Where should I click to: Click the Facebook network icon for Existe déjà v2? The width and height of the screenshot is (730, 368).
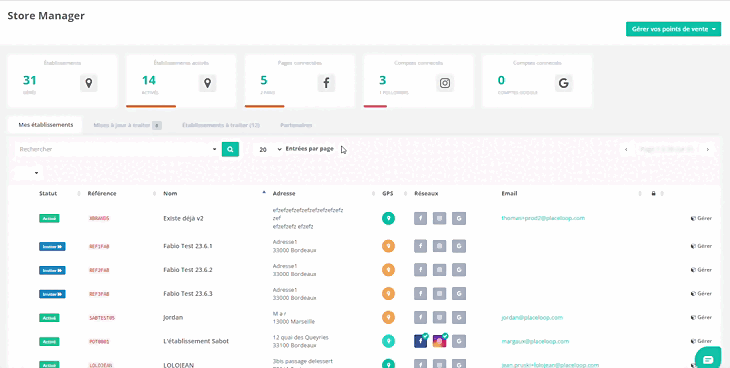coord(420,218)
